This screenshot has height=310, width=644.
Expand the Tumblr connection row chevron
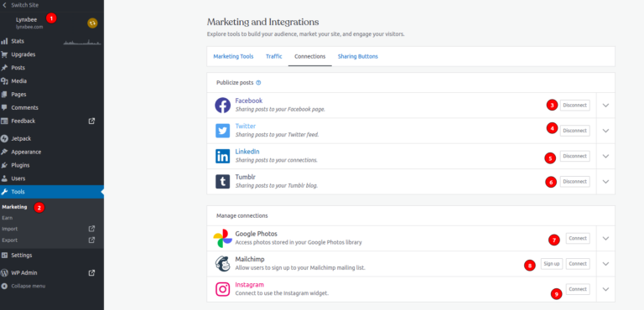coord(605,182)
